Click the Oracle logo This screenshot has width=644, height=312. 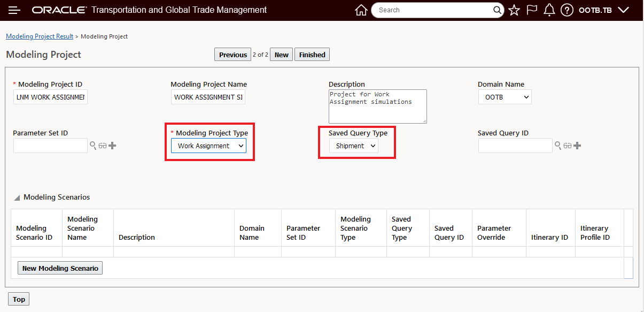[x=59, y=10]
